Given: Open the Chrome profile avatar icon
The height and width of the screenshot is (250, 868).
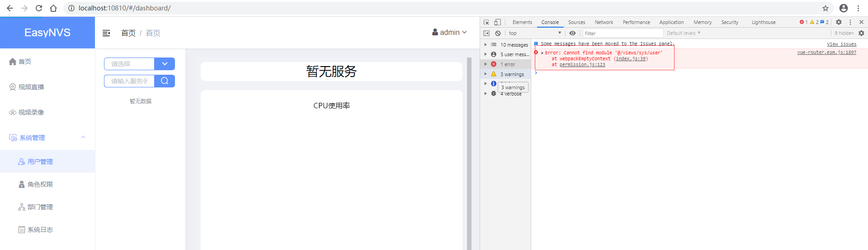Looking at the screenshot, I should pyautogui.click(x=844, y=8).
